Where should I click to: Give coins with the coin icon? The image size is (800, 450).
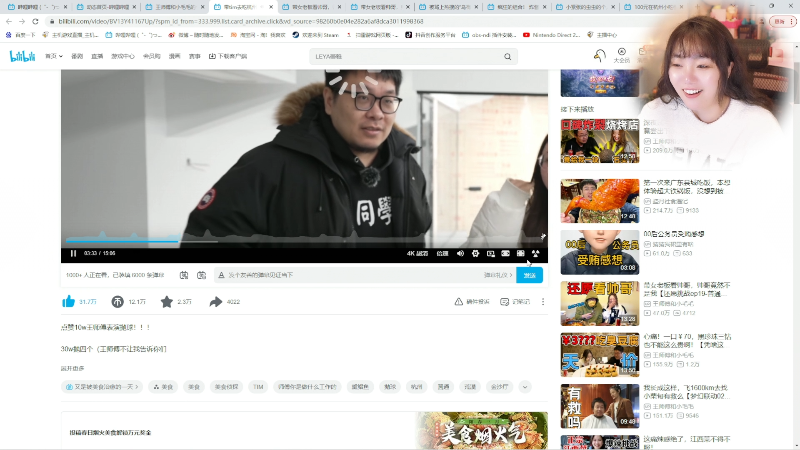pyautogui.click(x=117, y=302)
